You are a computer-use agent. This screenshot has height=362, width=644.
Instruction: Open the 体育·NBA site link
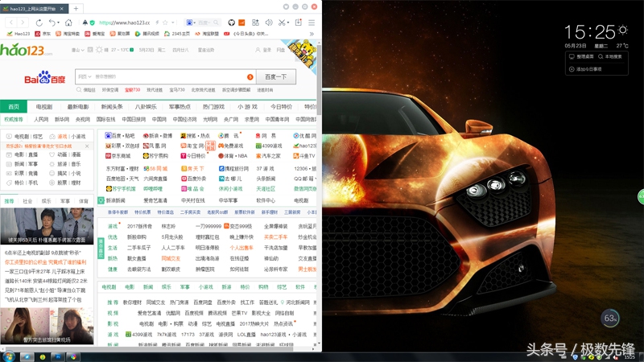tap(233, 156)
